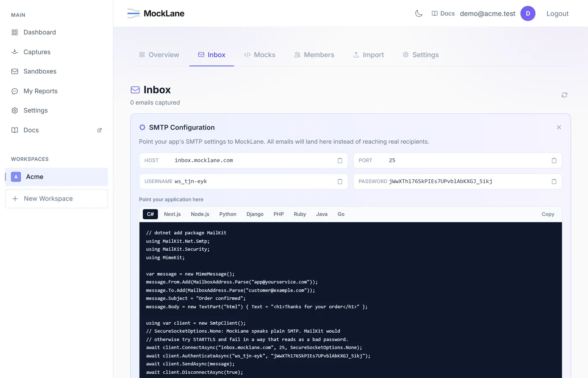Open the Import tab
The image size is (588, 378).
coord(368,55)
